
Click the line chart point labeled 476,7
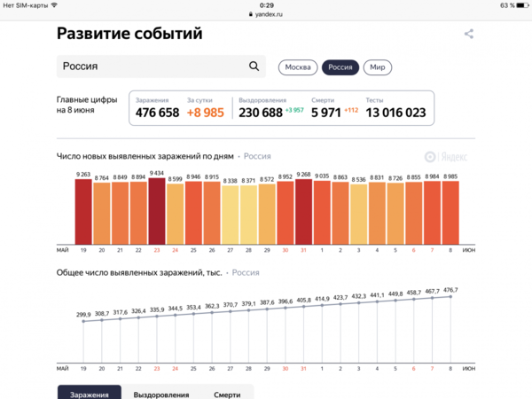[x=451, y=296]
